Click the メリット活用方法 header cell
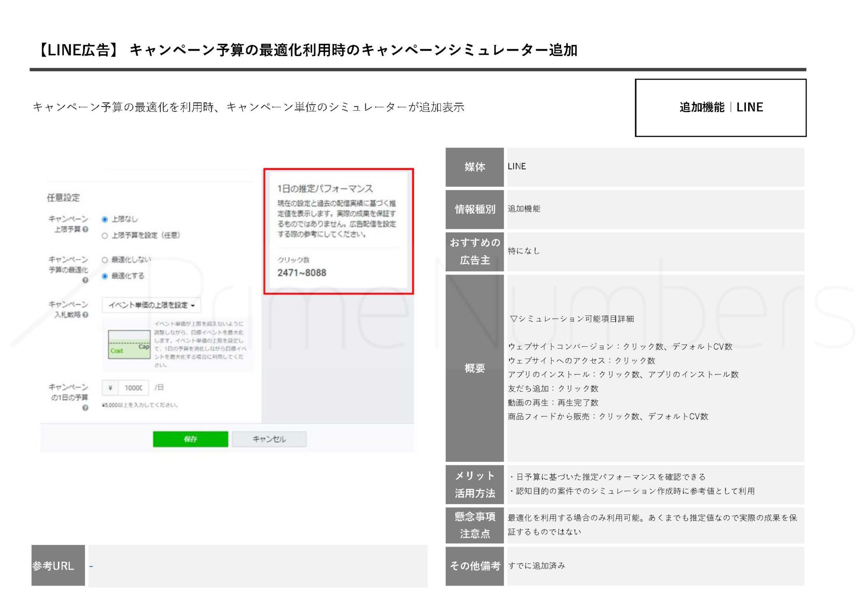Viewport: 868px width, 614px height. coord(475,484)
